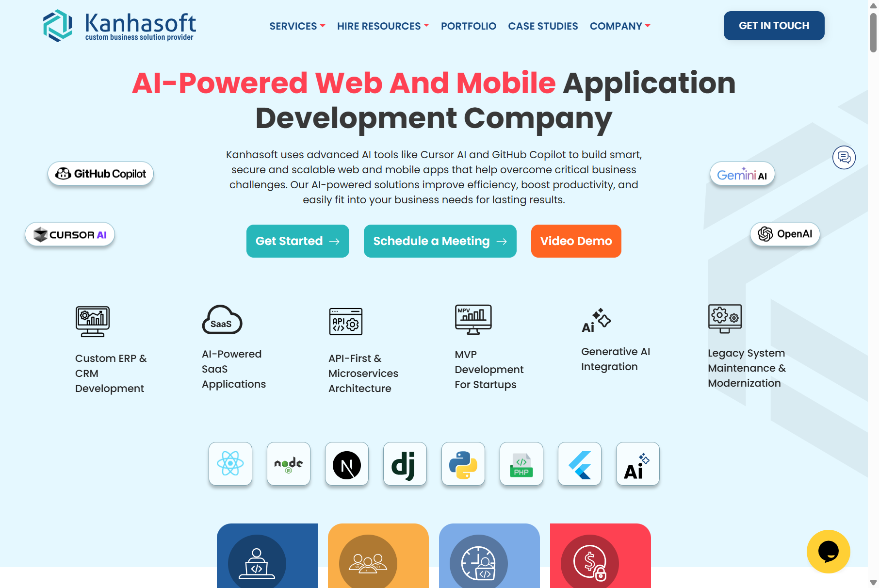Open the Company dropdown menu

619,26
